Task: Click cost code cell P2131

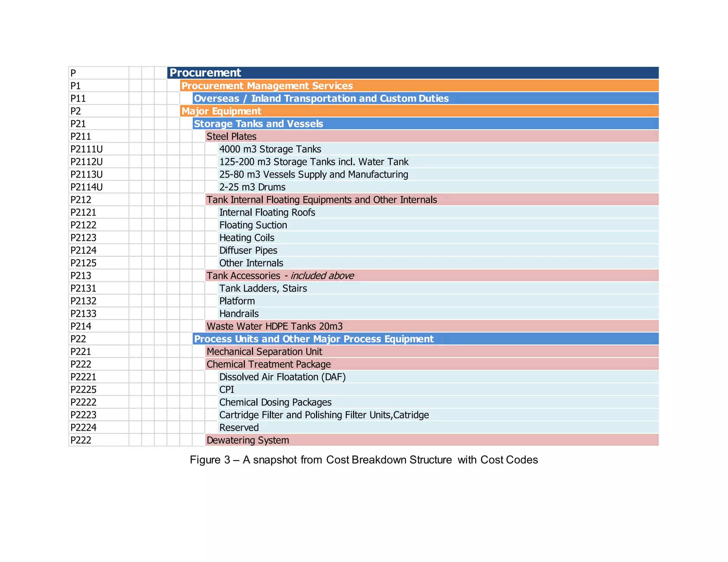Action: coord(99,288)
